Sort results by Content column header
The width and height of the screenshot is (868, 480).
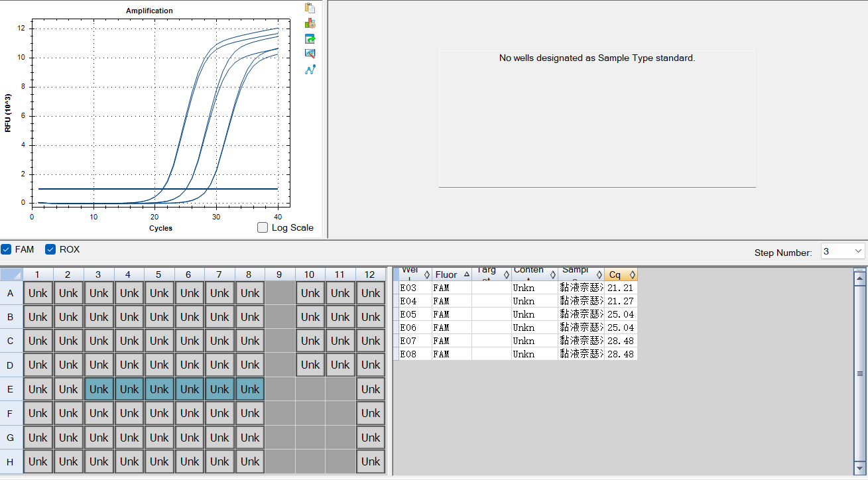[x=534, y=274]
